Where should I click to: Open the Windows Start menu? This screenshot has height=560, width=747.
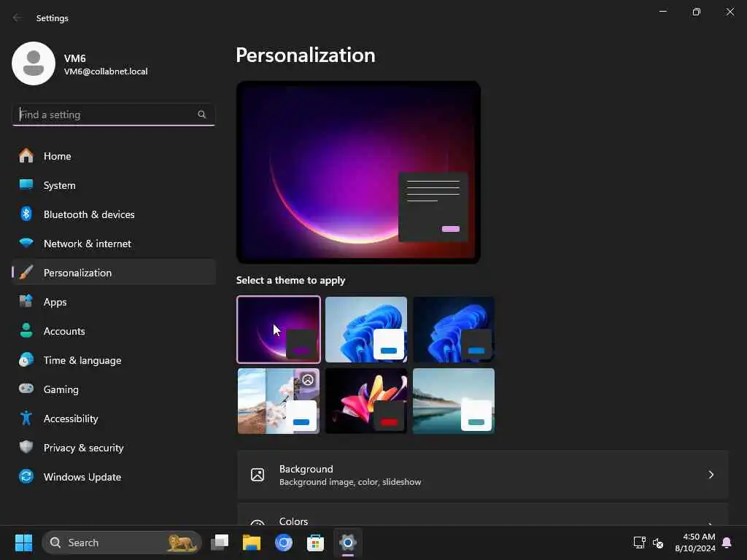(23, 542)
